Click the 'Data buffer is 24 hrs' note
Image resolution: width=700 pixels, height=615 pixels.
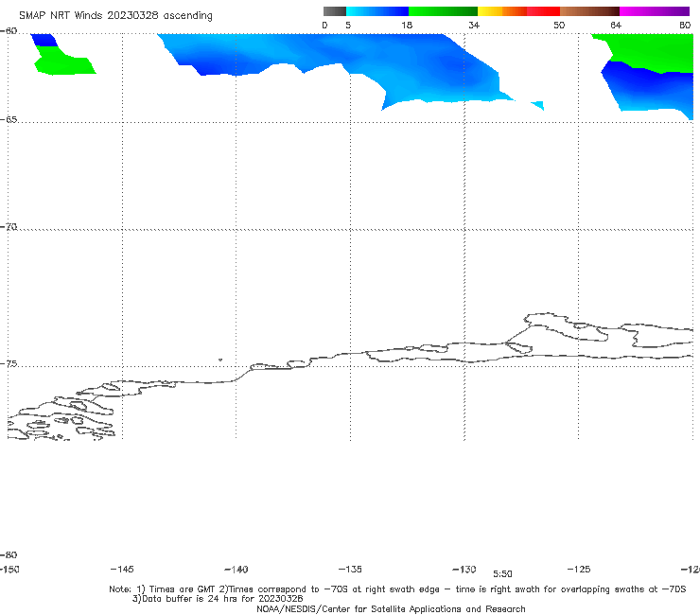pyautogui.click(x=218, y=599)
